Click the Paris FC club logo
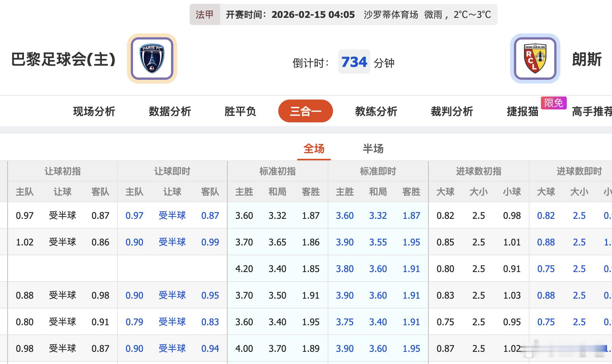Image resolution: width=612 pixels, height=364 pixels. coord(152,58)
